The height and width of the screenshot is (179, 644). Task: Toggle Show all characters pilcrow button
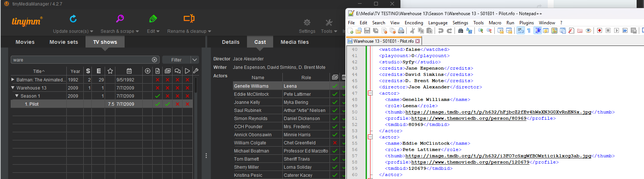pyautogui.click(x=529, y=31)
